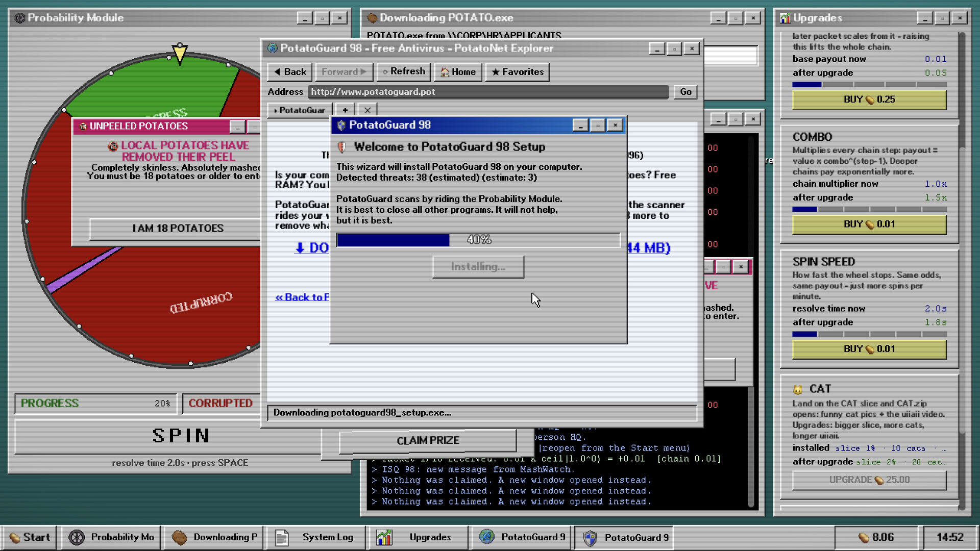The image size is (980, 551).
Task: Click the Upgrades panel vertical scrollbar
Action: coord(962,270)
